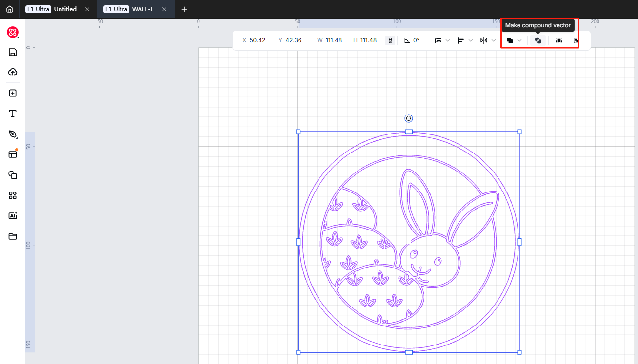
Task: Go to the home screen
Action: [x=10, y=9]
